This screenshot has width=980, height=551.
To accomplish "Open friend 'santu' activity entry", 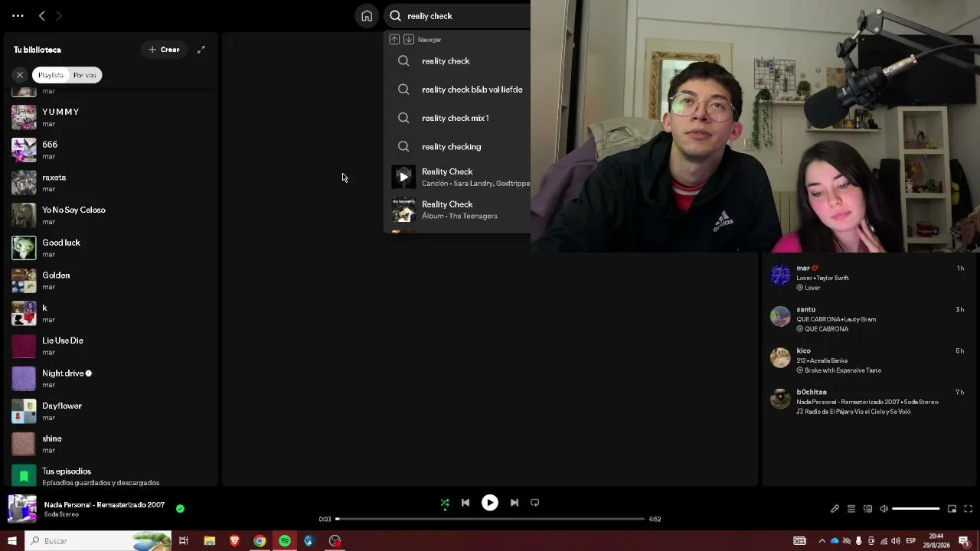I will 867,319.
